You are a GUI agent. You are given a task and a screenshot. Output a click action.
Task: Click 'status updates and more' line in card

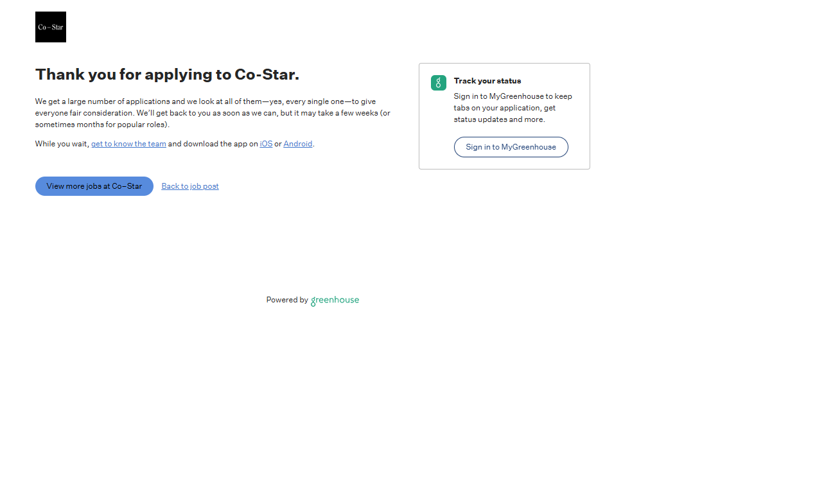pos(499,119)
